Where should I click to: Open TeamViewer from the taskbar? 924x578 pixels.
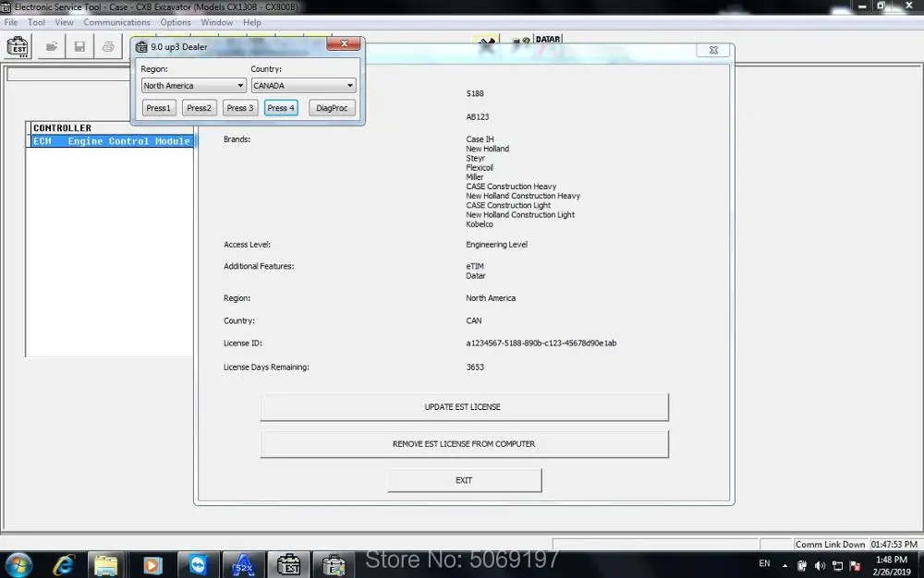coord(198,566)
